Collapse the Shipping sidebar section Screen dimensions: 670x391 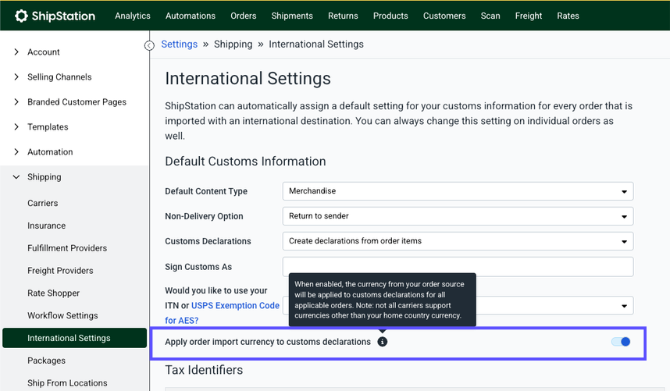coord(17,177)
